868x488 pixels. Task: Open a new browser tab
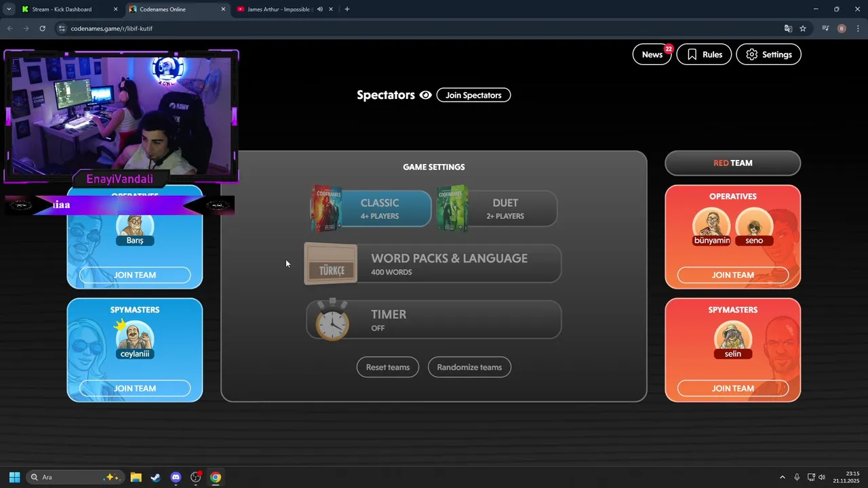click(x=347, y=9)
